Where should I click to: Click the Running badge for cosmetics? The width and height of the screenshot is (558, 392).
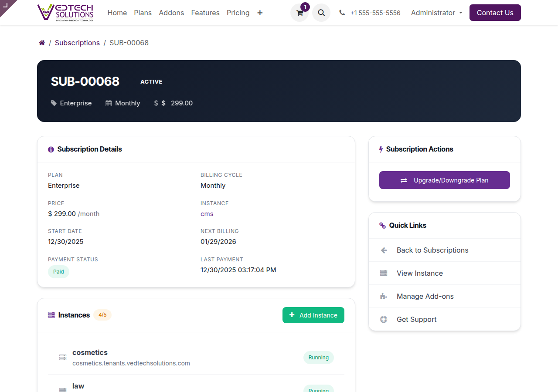click(x=319, y=357)
